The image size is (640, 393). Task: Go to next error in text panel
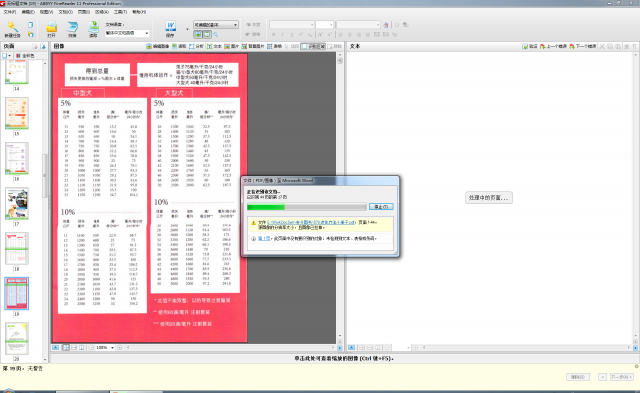pos(583,47)
